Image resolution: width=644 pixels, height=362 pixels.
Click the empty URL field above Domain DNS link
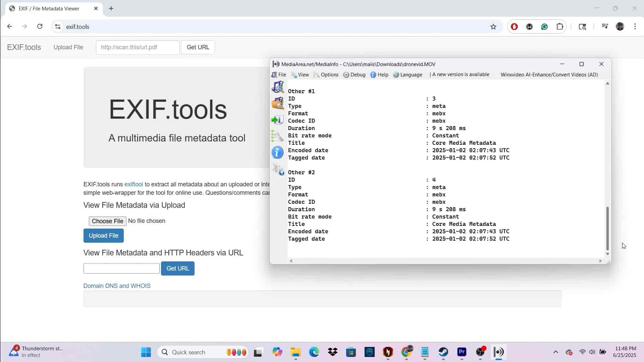pyautogui.click(x=121, y=268)
